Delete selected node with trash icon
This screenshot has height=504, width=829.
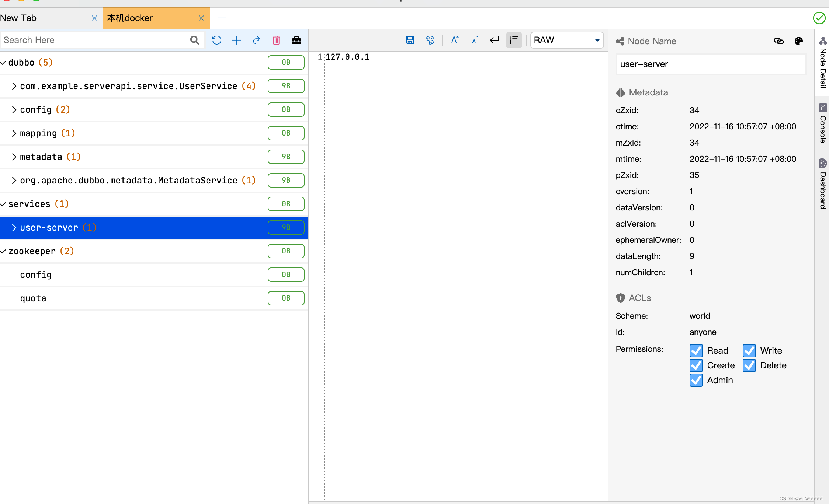click(x=276, y=40)
